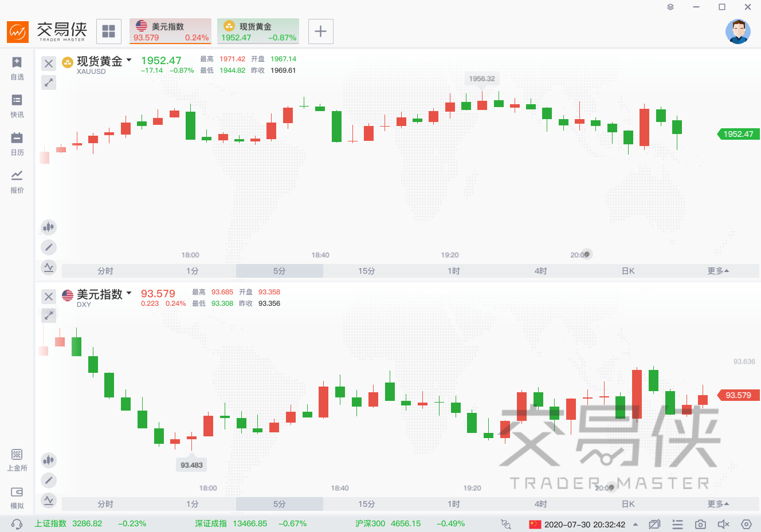Click the network connection plug icon
The width and height of the screenshot is (761, 532).
pos(505,524)
